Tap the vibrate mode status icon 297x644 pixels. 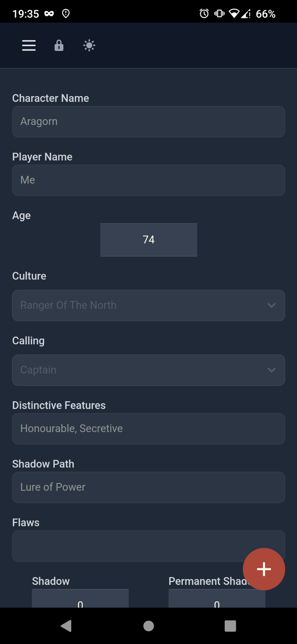point(219,14)
